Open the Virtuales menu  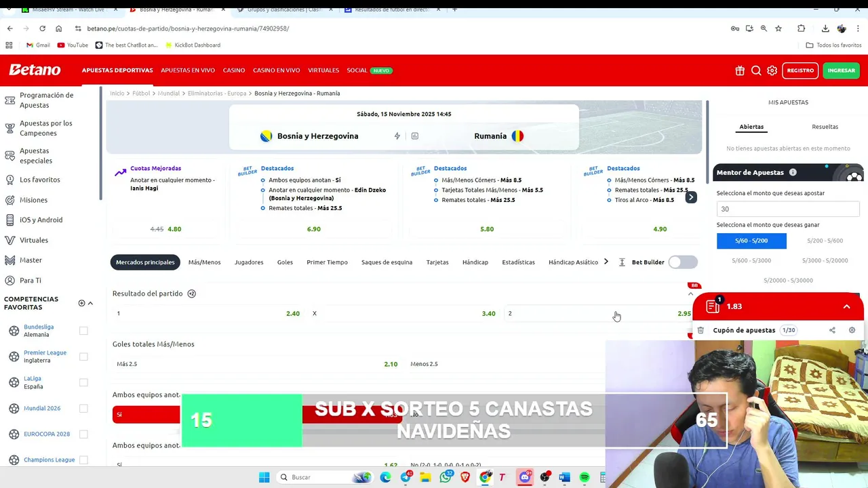tap(323, 70)
